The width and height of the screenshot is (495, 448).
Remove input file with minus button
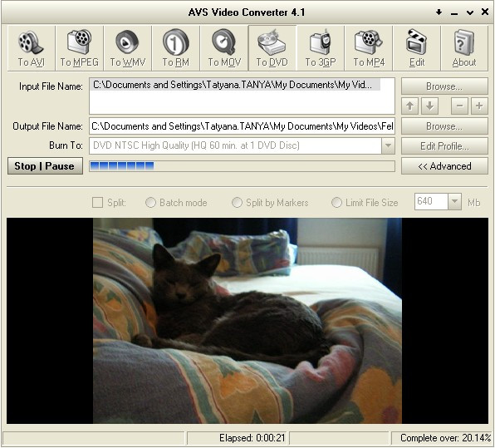click(459, 106)
